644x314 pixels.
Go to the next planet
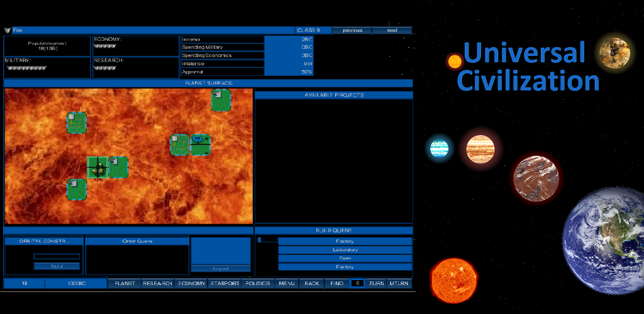click(x=392, y=30)
